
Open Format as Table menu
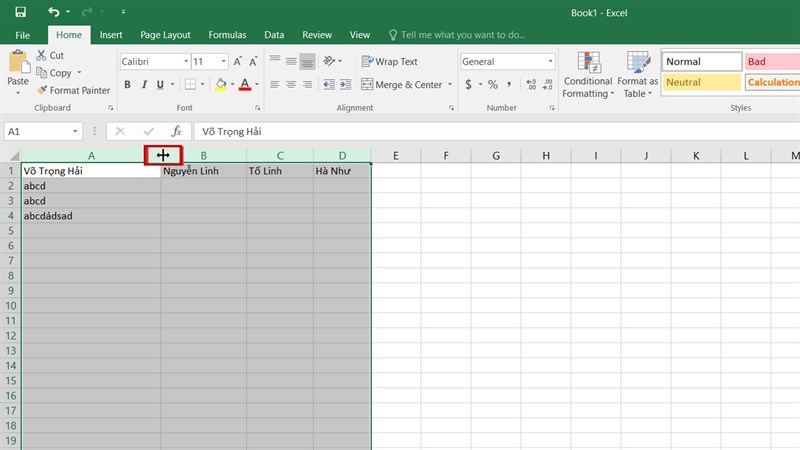(638, 74)
